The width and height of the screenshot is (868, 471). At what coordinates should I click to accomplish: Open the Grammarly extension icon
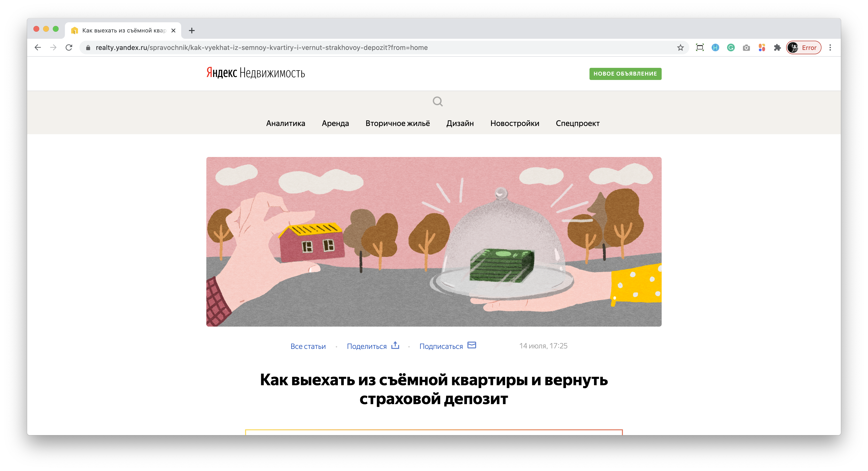click(x=730, y=47)
